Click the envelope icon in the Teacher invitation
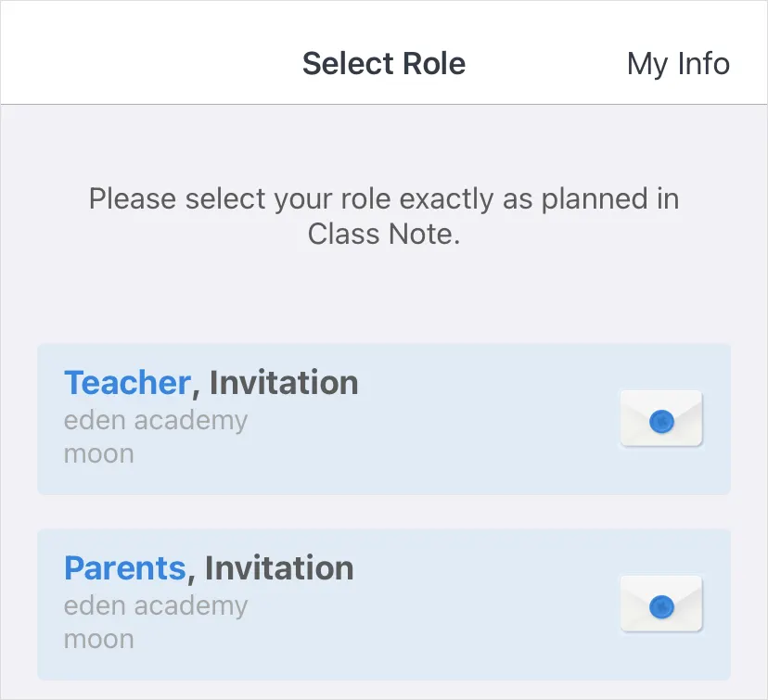This screenshot has height=700, width=768. click(661, 418)
